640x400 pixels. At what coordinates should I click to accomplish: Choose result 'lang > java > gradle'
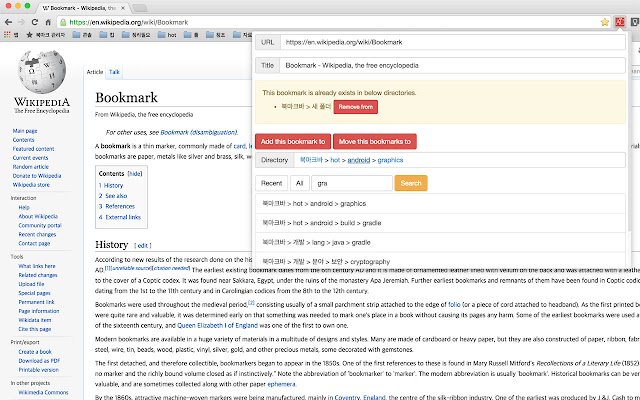[x=440, y=242]
